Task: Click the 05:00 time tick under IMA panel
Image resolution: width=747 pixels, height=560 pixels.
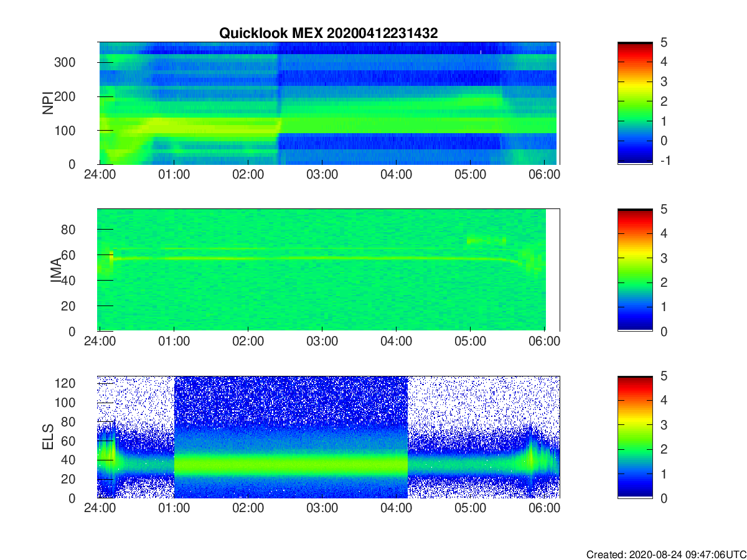Action: pos(470,342)
